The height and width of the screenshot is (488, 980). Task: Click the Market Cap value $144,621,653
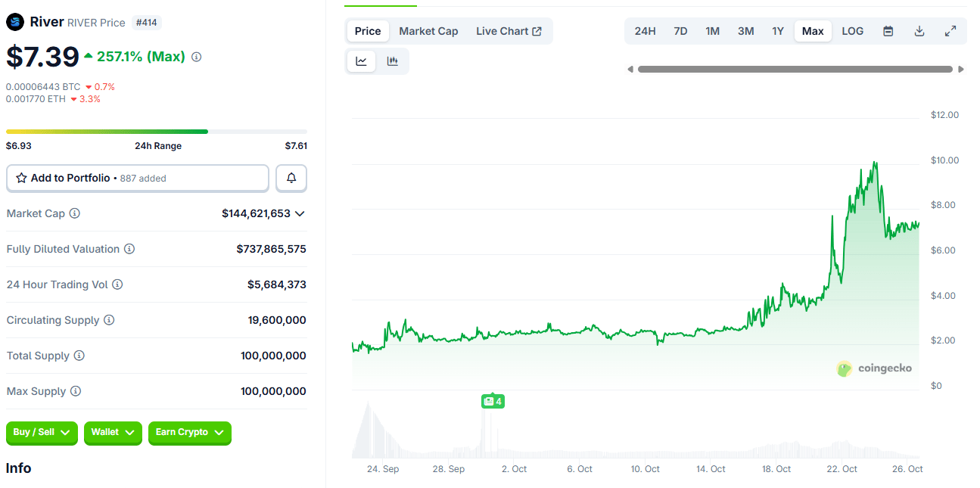(256, 213)
